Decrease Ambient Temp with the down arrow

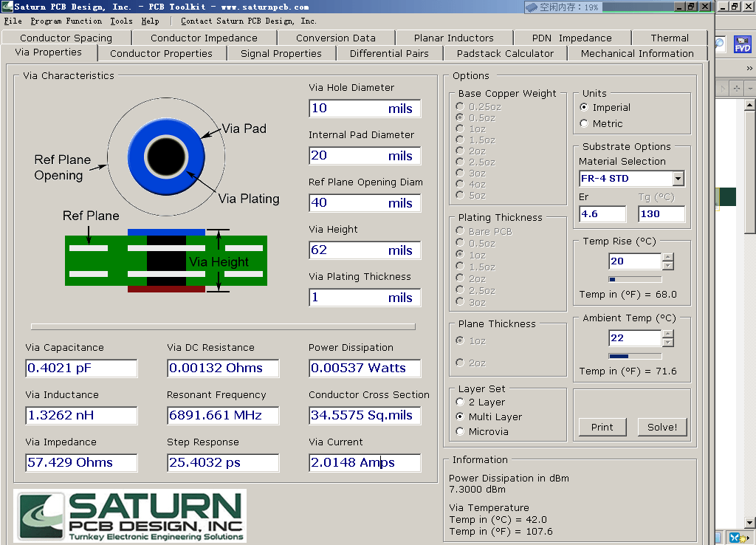tap(667, 342)
